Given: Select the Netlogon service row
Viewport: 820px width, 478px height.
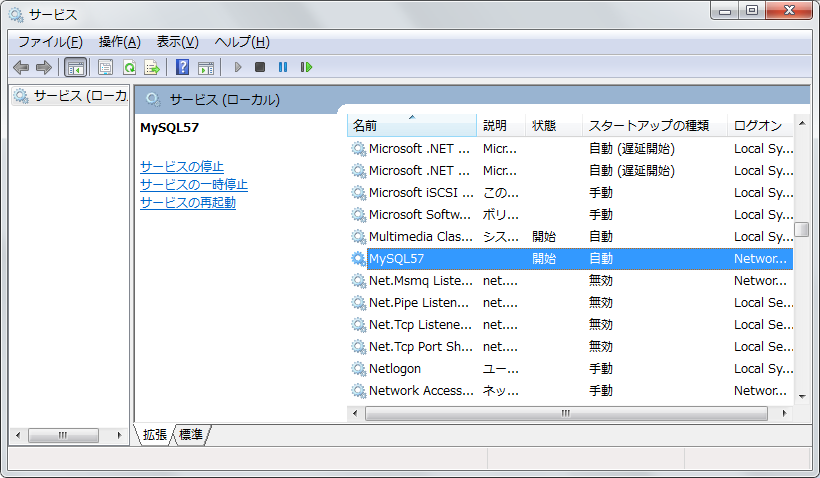Looking at the screenshot, I should 395,368.
